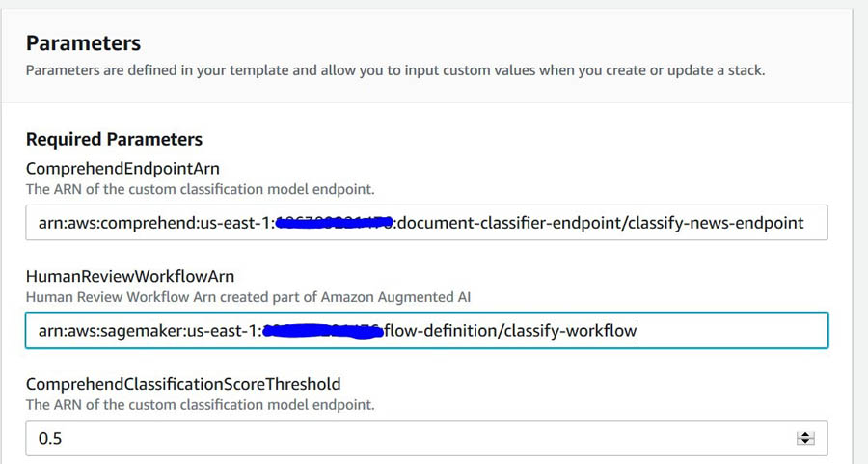Click the redacted account ID in Comprehend ARN
The image size is (868, 464).
pos(335,223)
